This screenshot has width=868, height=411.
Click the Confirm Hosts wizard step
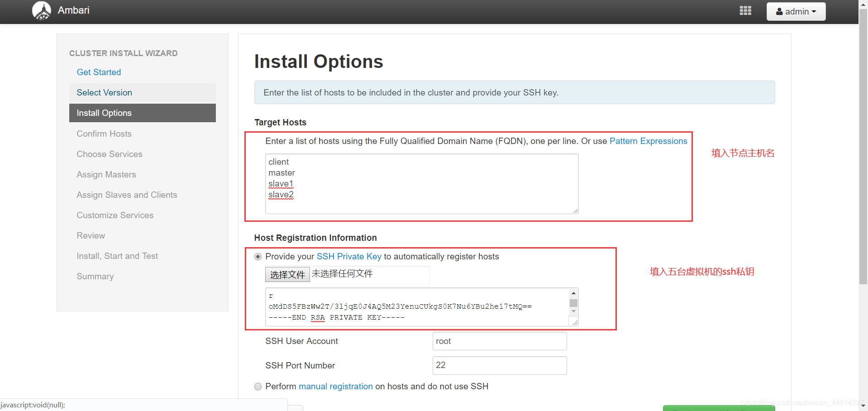click(x=104, y=134)
